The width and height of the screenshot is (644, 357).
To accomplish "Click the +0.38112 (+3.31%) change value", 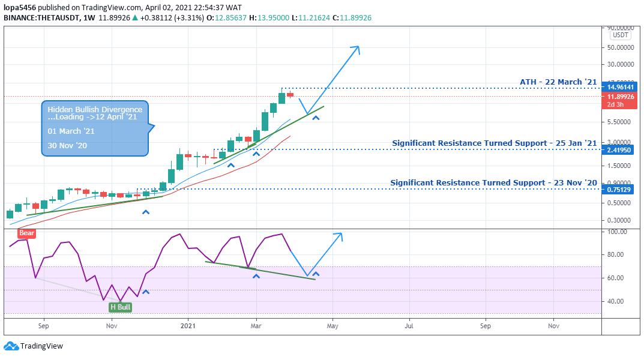I will point(172,17).
